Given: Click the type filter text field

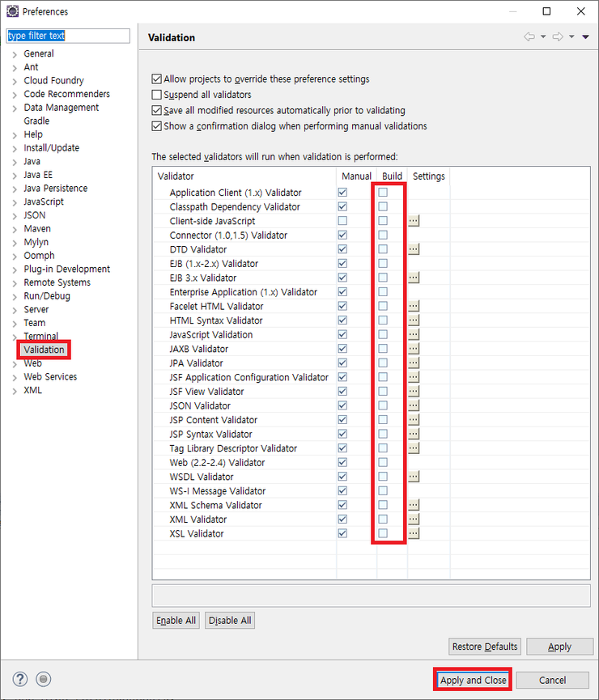Looking at the screenshot, I should click(68, 36).
